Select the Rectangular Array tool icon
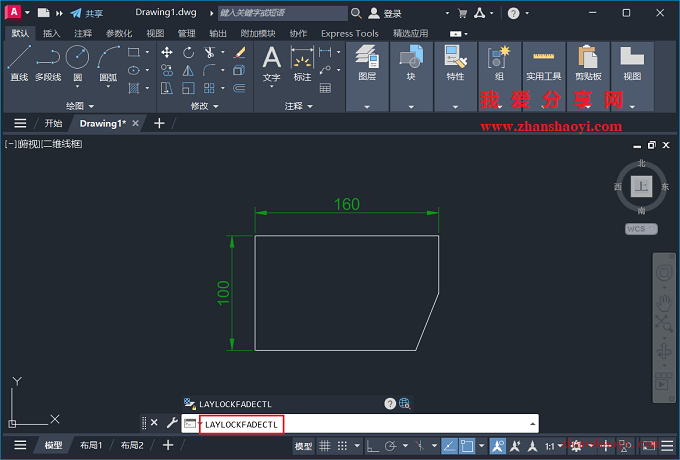The image size is (680, 460). 209,88
